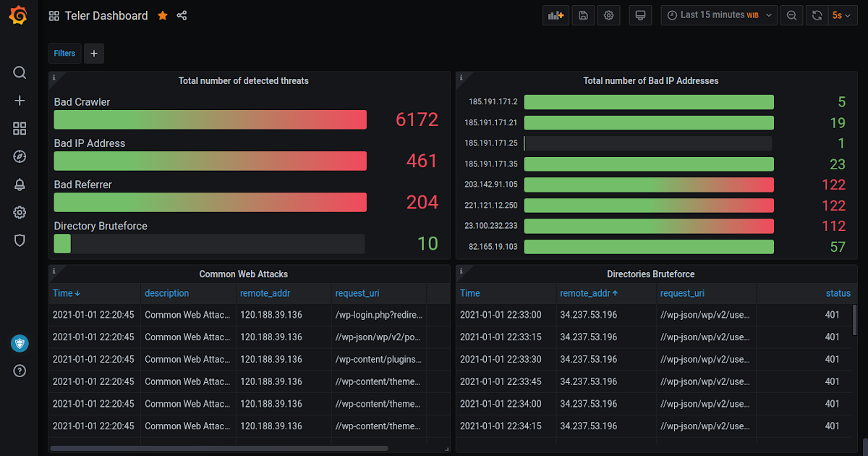This screenshot has width=868, height=456.
Task: Open the Server Admin shield icon
Action: [20, 240]
